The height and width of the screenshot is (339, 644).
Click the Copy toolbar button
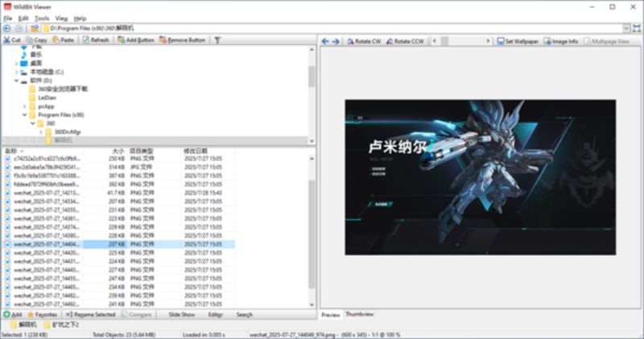coord(36,39)
